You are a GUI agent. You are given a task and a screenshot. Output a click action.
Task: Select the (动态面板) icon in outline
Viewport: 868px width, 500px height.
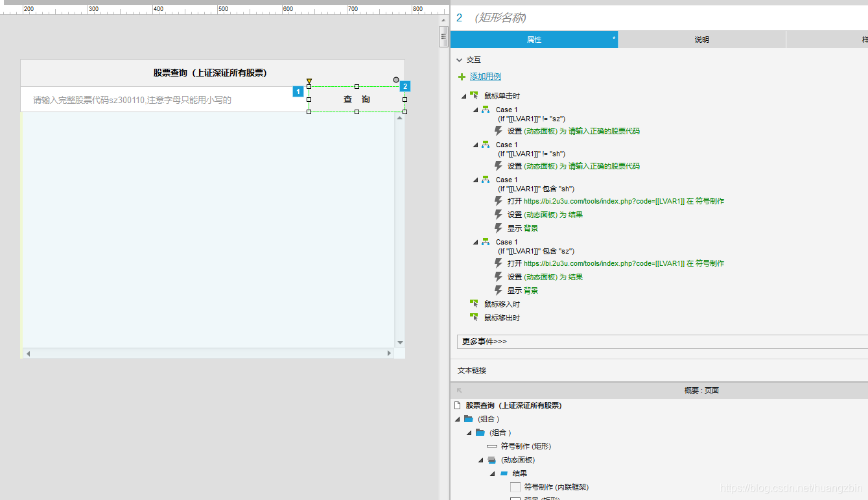point(491,460)
